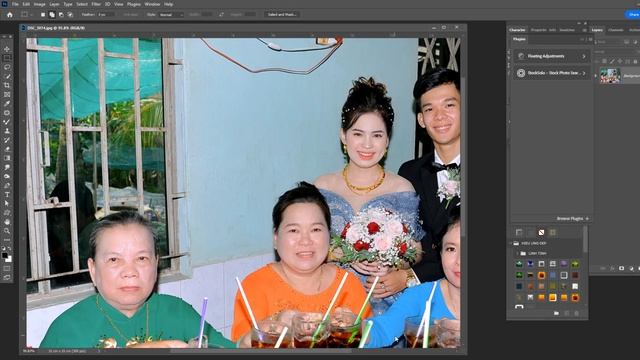
Task: Click the Select and Mask button
Action: click(282, 14)
